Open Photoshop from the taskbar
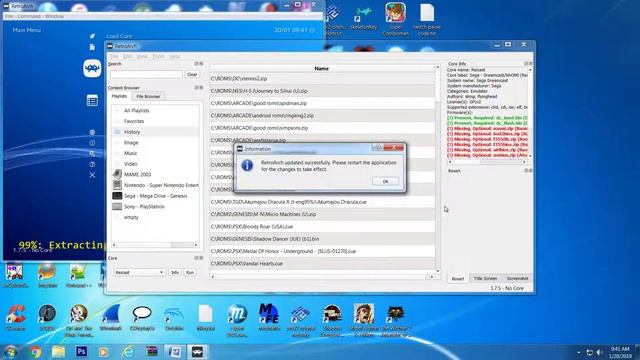 pyautogui.click(x=81, y=351)
